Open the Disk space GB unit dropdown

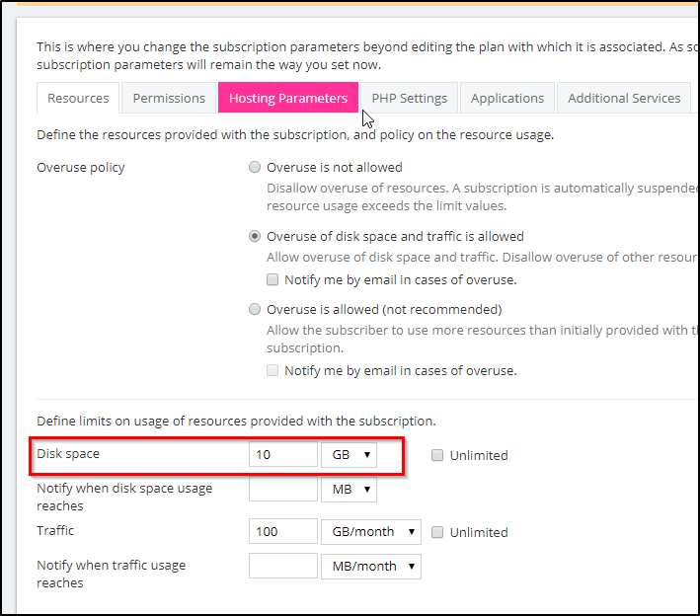click(349, 455)
